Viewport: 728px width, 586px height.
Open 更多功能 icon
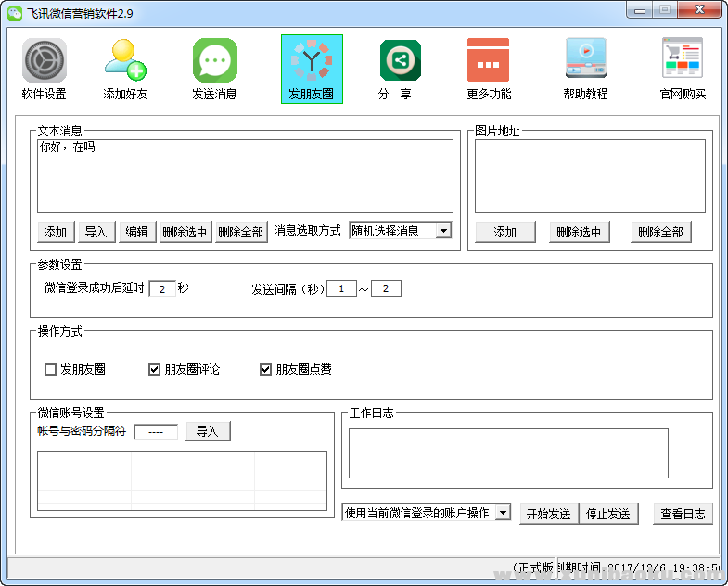tap(488, 61)
